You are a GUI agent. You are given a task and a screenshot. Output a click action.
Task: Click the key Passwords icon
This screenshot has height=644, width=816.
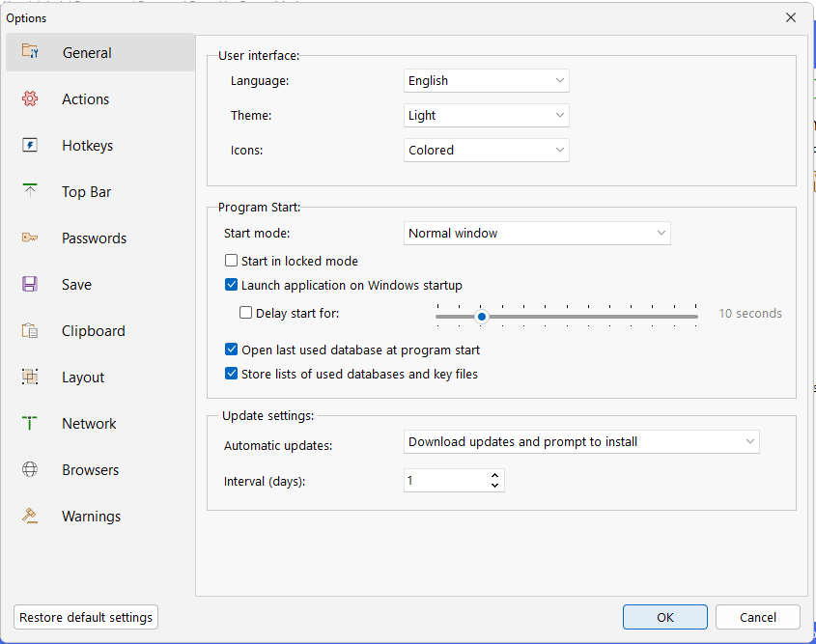[x=30, y=238]
